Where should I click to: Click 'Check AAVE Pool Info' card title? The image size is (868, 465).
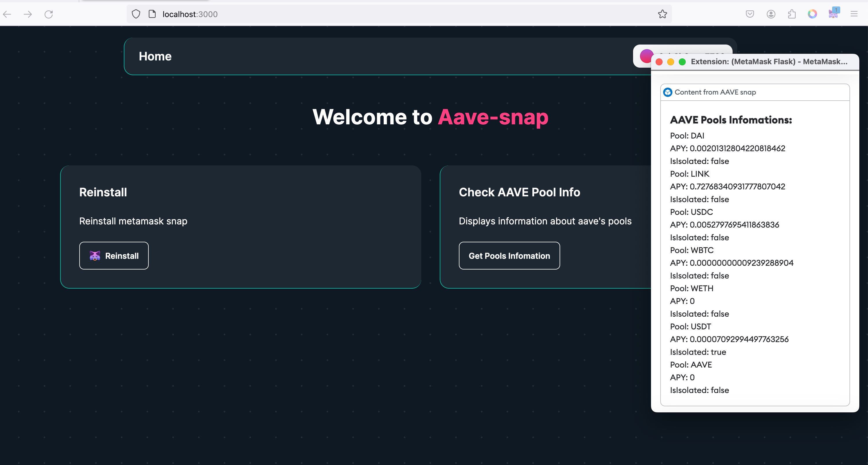[x=519, y=192]
